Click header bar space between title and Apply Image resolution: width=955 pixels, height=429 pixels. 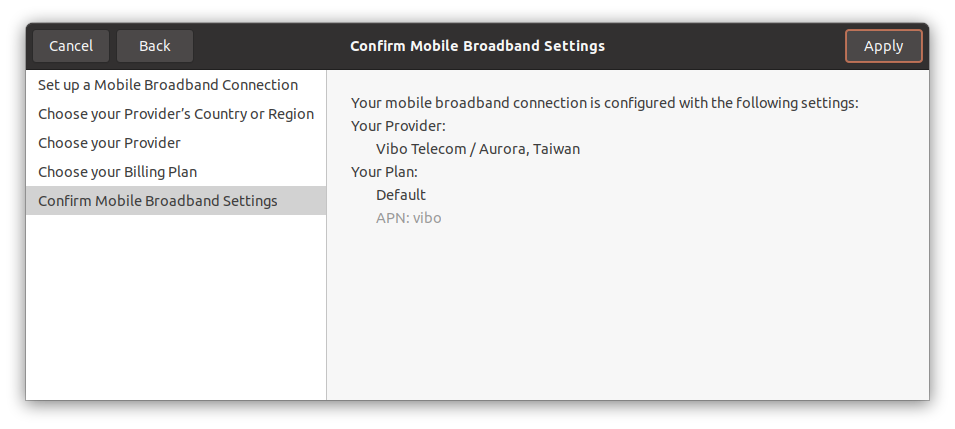(725, 46)
